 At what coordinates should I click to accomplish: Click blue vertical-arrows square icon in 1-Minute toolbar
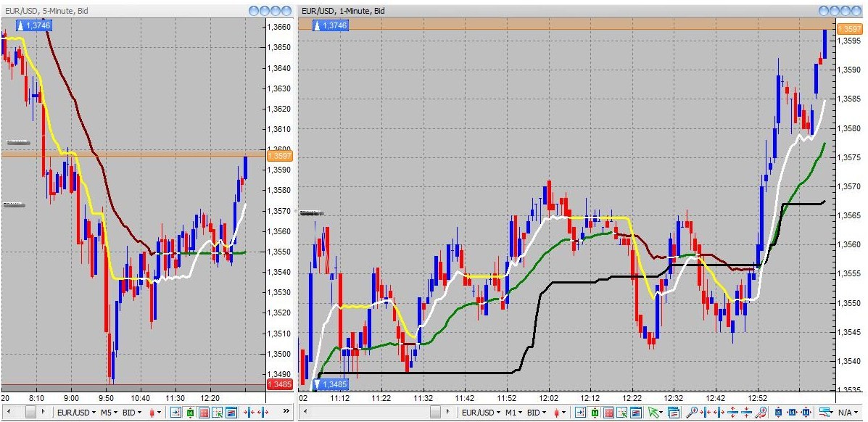click(778, 412)
